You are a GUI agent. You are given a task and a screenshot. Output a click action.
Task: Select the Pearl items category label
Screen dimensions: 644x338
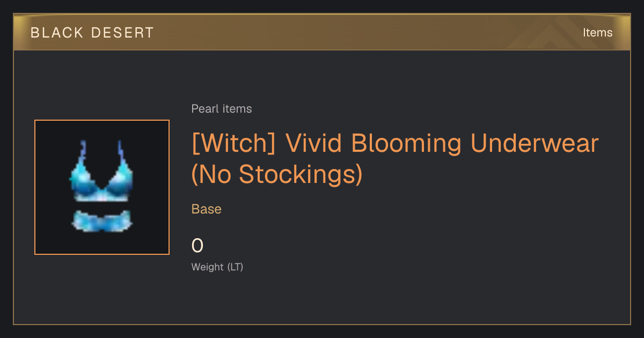(222, 109)
